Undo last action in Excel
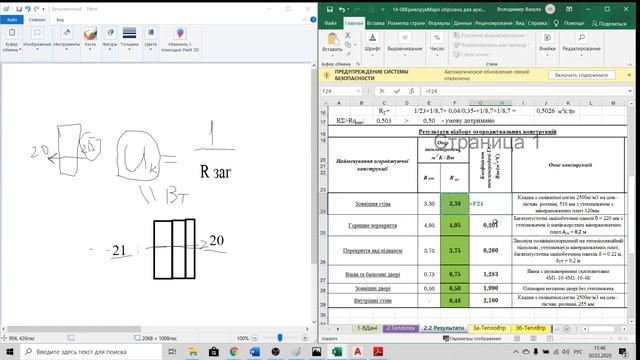Viewport: 640px width, 360px height. [342, 9]
